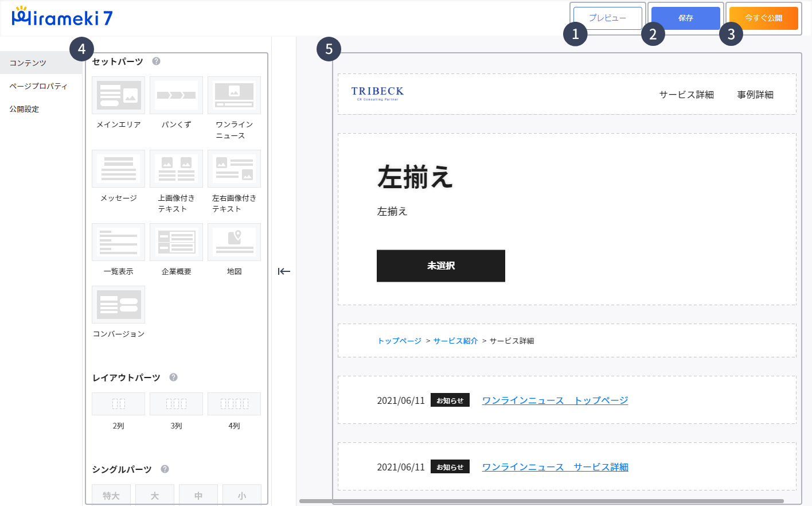
Task: Click the トップページ breadcrumb link
Action: pos(401,340)
